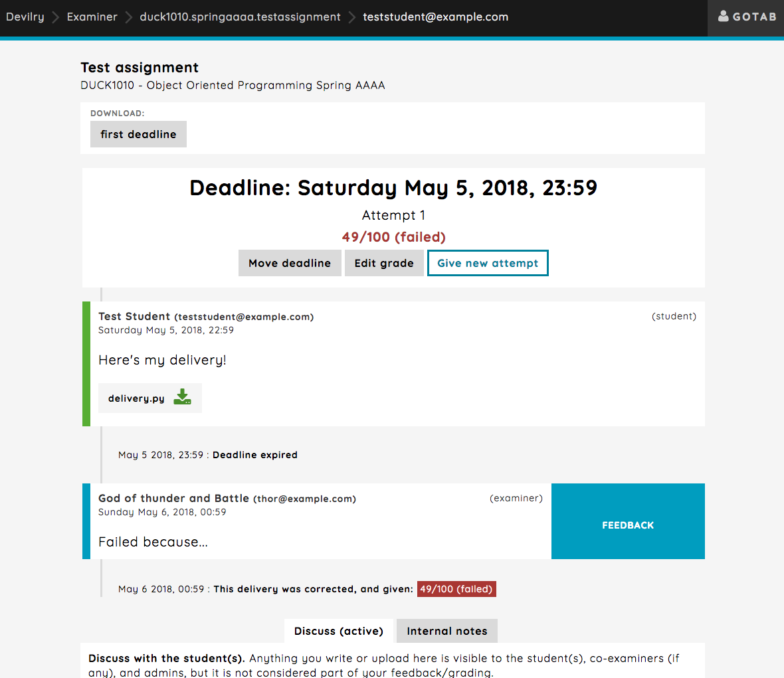Download the delivery.py file
This screenshot has width=784, height=678.
coord(150,398)
